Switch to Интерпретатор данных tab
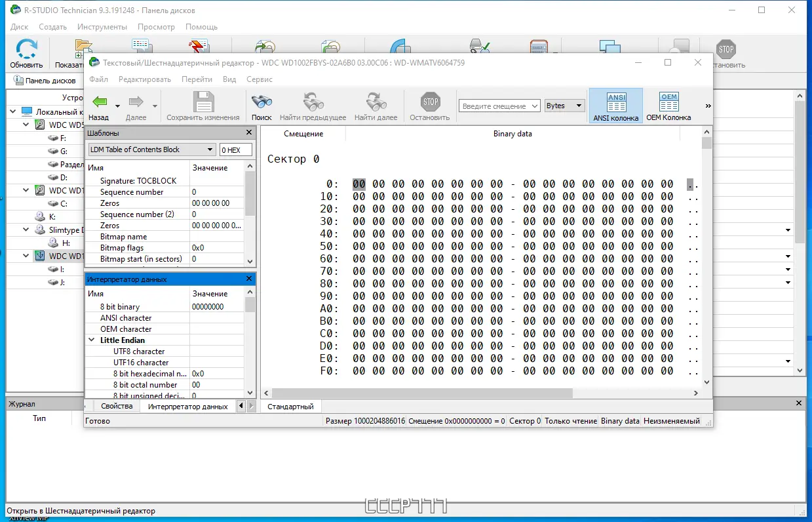The width and height of the screenshot is (812, 522). pyautogui.click(x=188, y=407)
